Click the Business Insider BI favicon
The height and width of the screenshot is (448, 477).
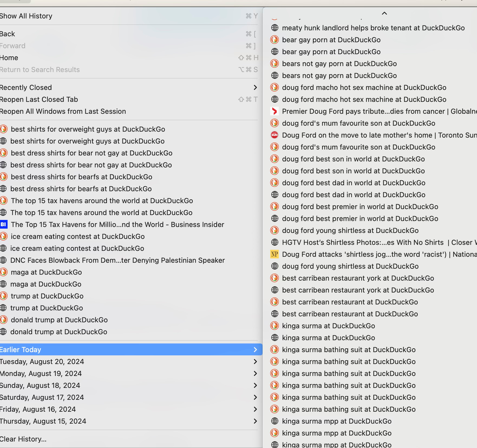pyautogui.click(x=3, y=225)
